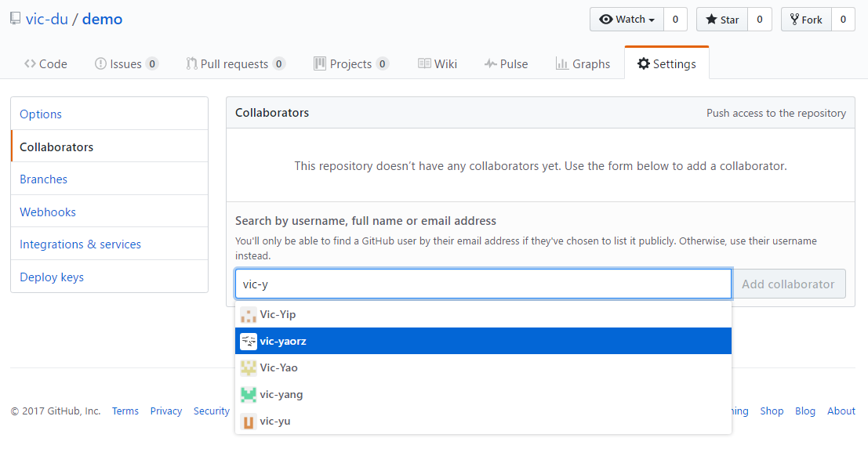Open the About footer link
The width and height of the screenshot is (868, 456).
tap(841, 411)
